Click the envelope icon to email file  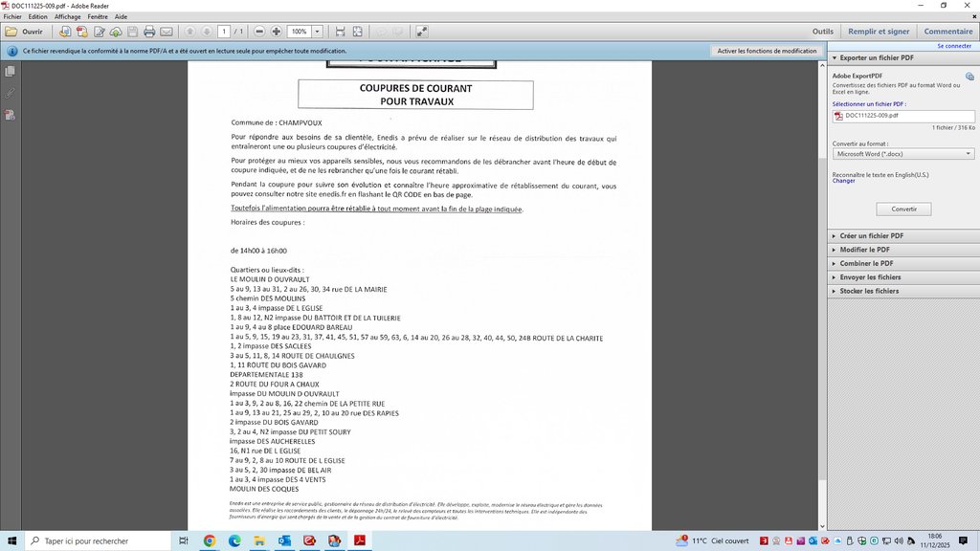coord(167,32)
